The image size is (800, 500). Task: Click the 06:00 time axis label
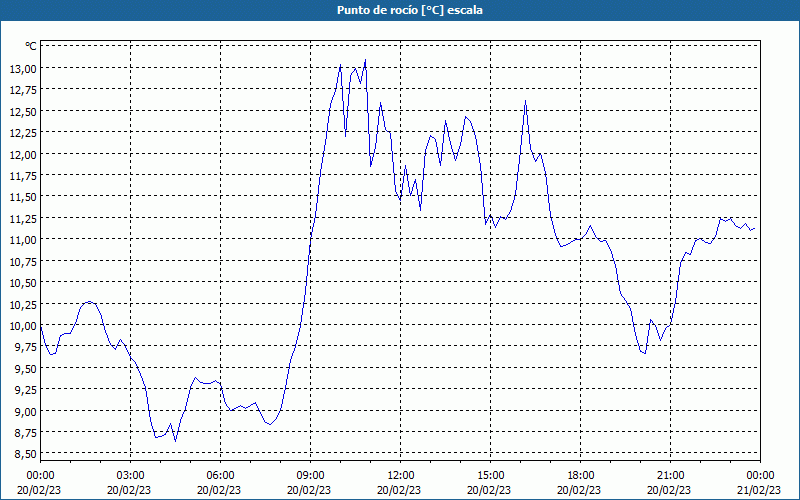(220, 476)
